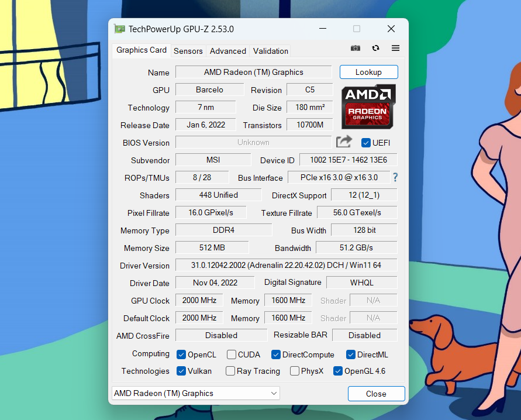Toggle the OpenCL checkbox
This screenshot has height=420, width=521.
click(181, 354)
